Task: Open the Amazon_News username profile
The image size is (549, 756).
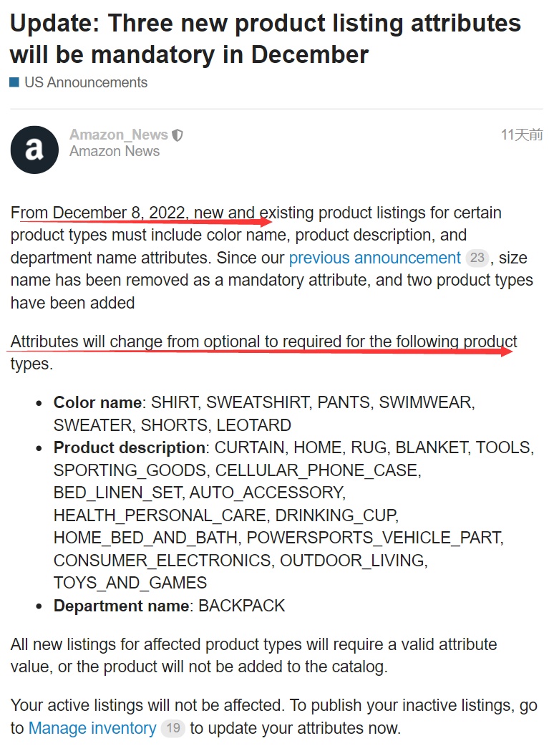Action: click(118, 135)
